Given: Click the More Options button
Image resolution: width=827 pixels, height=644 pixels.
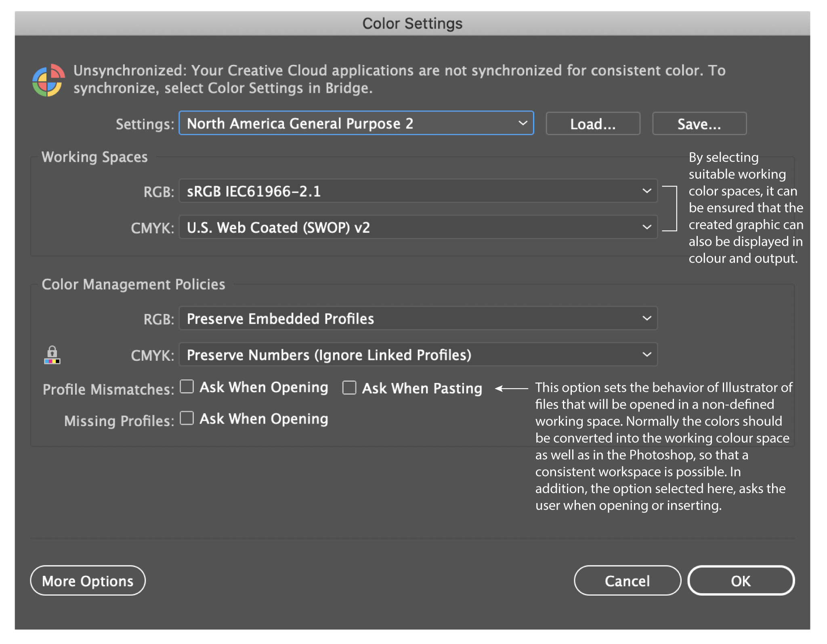Looking at the screenshot, I should click(88, 581).
